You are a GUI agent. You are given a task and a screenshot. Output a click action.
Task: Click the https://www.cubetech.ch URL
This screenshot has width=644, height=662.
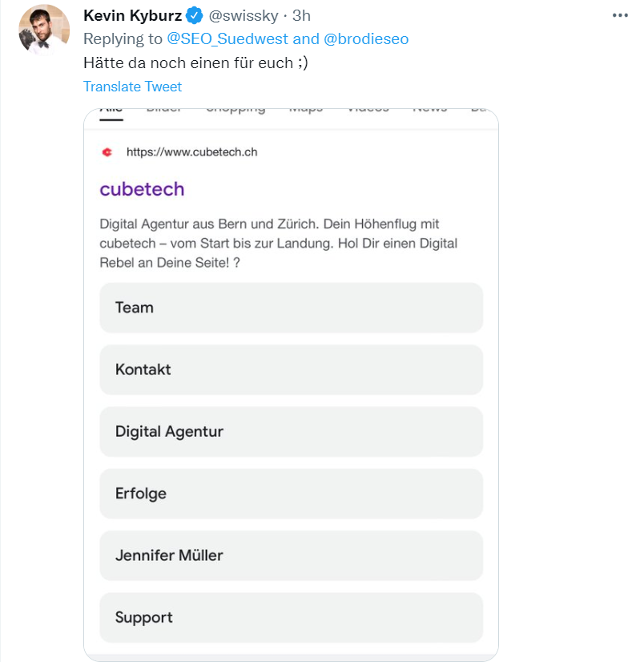tap(192, 151)
